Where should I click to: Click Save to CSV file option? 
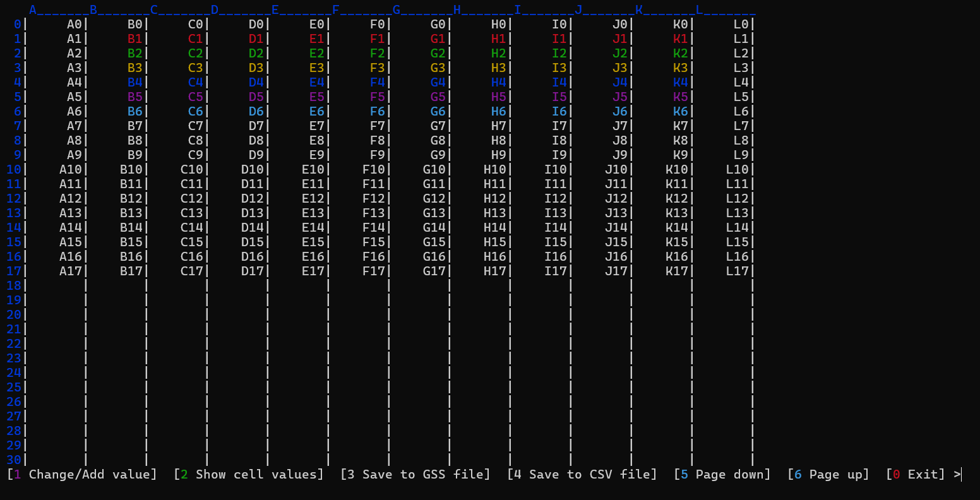[582, 474]
